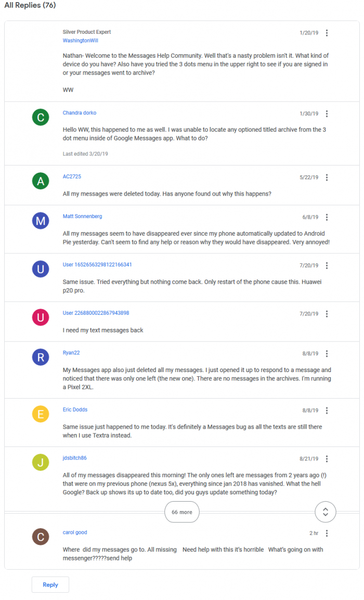Open more options for jdsbitch86's reply
The height and width of the screenshot is (600, 364).
point(327,459)
